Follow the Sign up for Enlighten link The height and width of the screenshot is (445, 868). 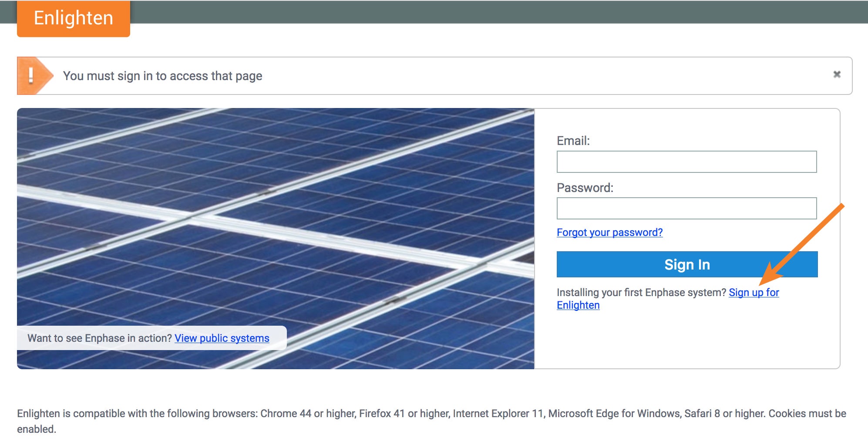click(754, 293)
